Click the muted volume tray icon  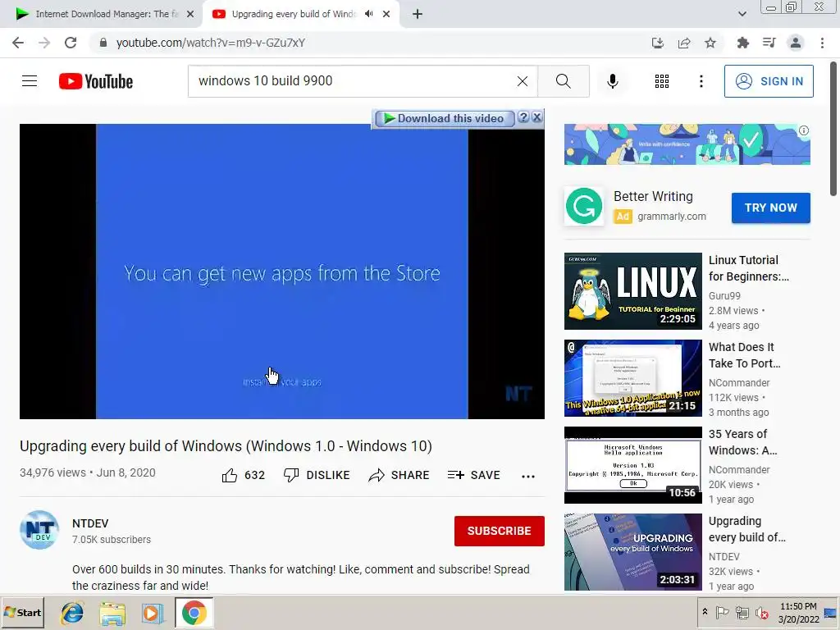point(761,612)
